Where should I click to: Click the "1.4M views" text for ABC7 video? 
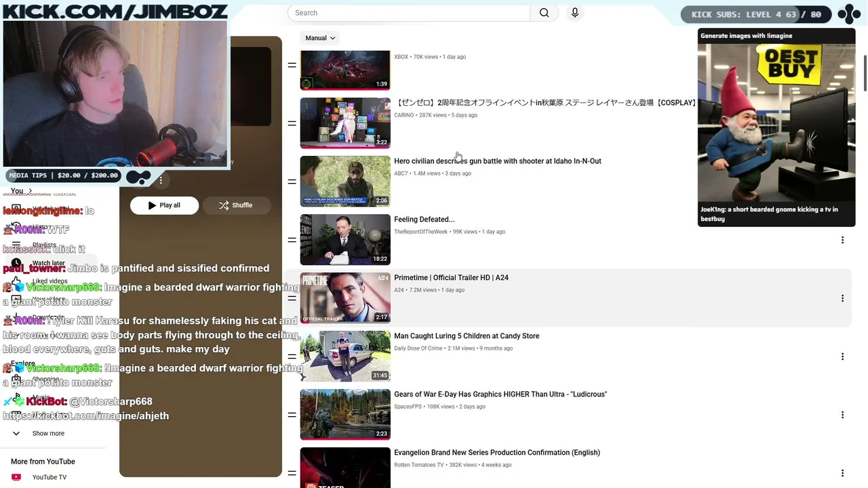427,174
